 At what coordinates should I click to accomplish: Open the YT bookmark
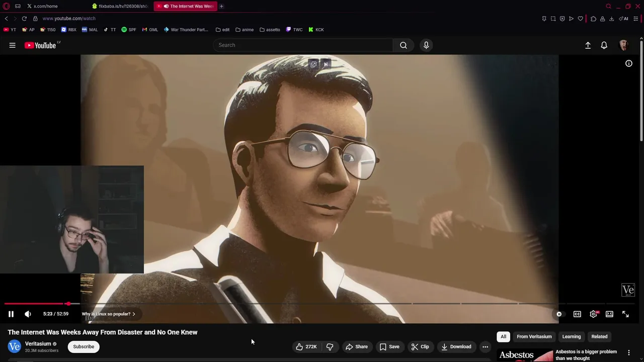[10, 30]
